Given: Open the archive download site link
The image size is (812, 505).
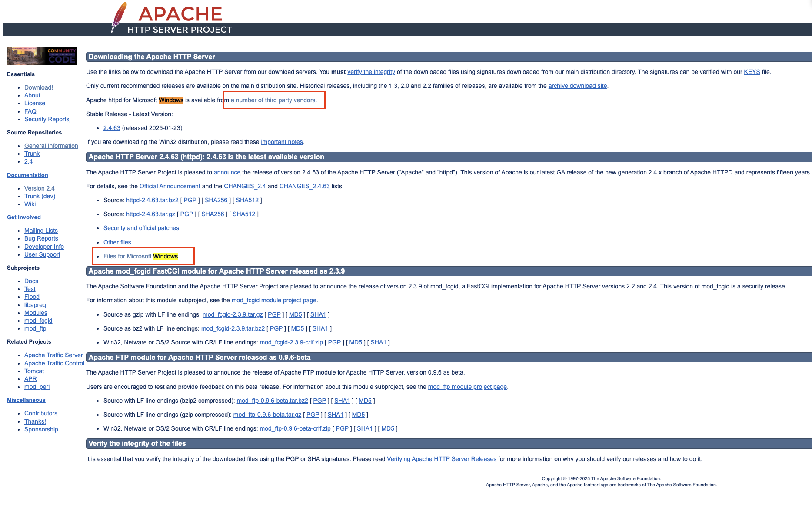Looking at the screenshot, I should [x=578, y=86].
